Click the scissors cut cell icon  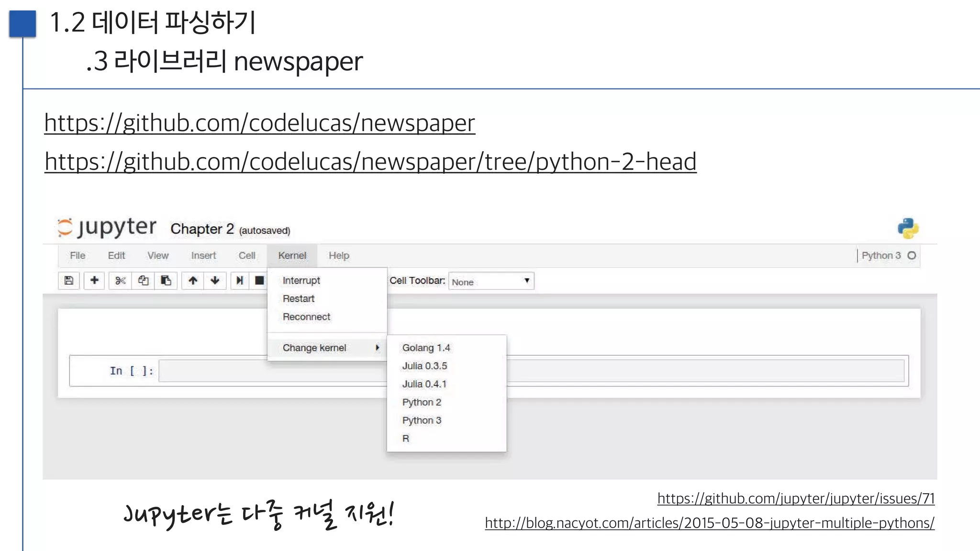120,281
